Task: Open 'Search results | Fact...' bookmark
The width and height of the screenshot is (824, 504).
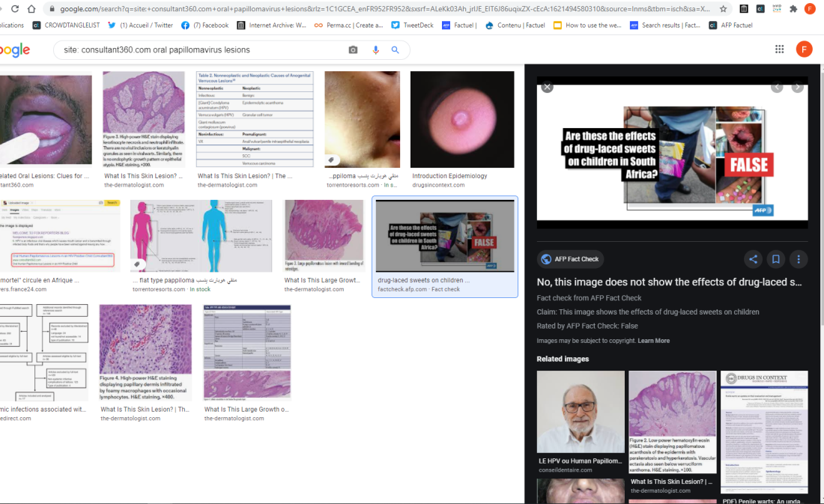Action: [x=664, y=25]
